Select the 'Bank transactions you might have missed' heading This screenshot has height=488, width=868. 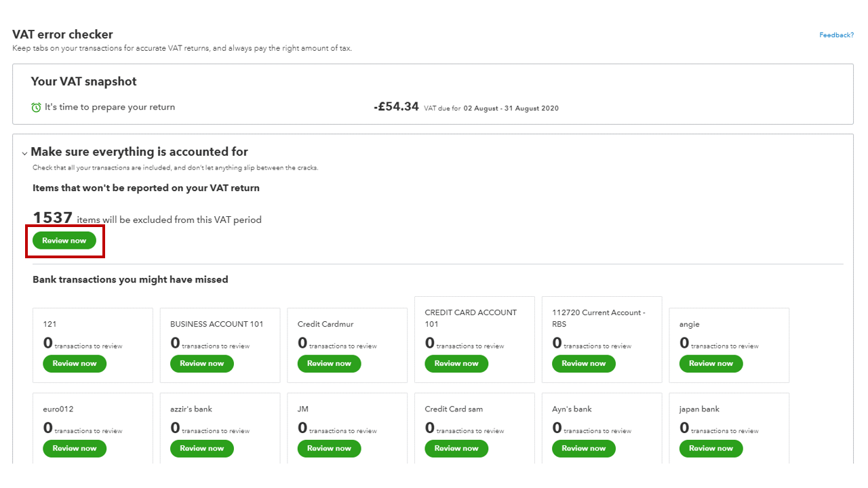[130, 279]
